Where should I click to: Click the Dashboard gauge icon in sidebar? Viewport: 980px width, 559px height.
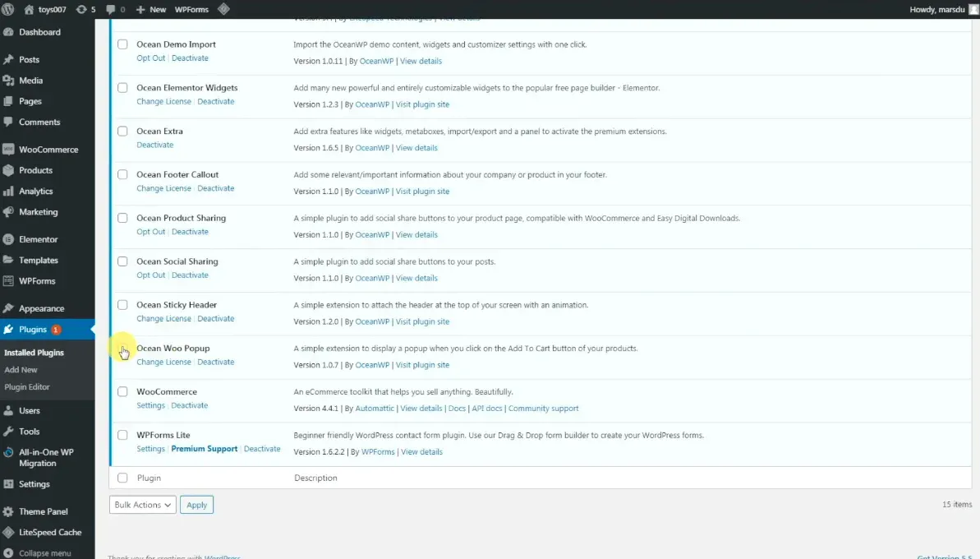click(8, 32)
